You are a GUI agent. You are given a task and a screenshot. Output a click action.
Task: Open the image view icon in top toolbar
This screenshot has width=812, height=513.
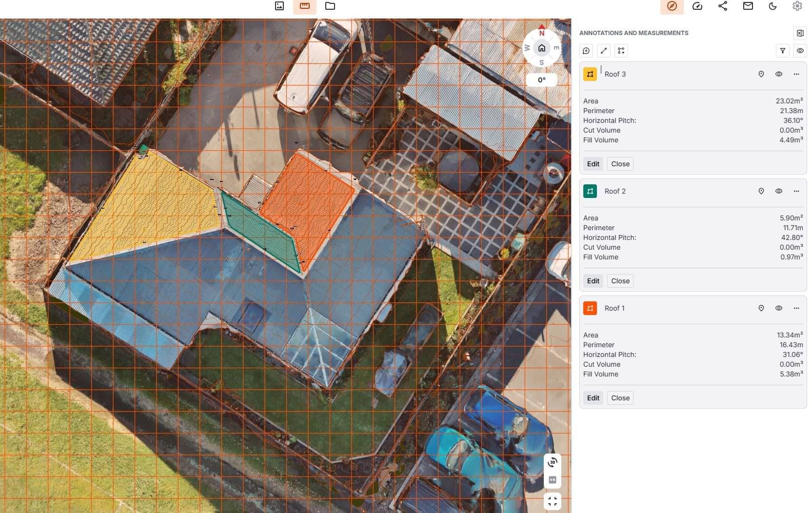pyautogui.click(x=279, y=6)
